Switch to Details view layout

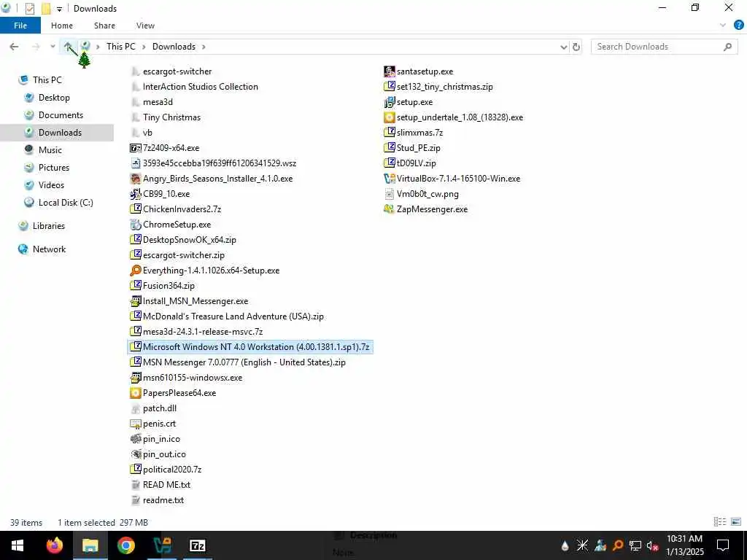pos(720,522)
